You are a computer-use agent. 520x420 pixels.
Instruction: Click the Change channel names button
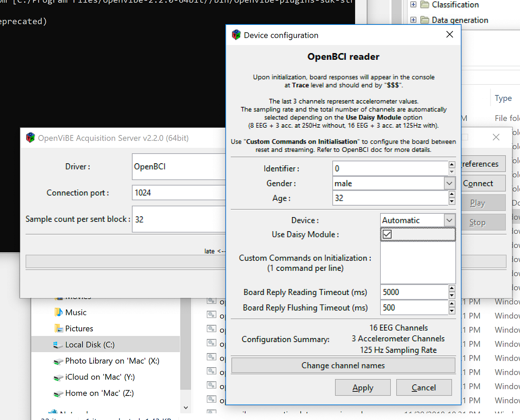tap(343, 365)
